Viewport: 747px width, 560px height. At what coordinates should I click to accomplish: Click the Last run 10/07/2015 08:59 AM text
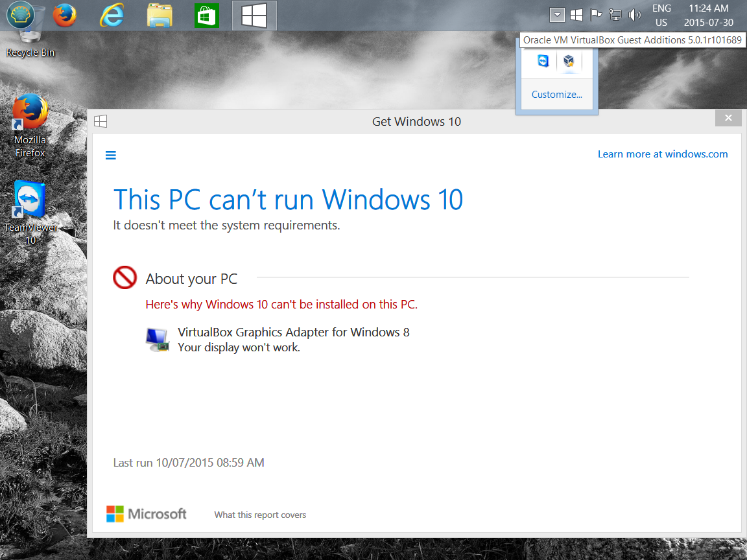189,462
